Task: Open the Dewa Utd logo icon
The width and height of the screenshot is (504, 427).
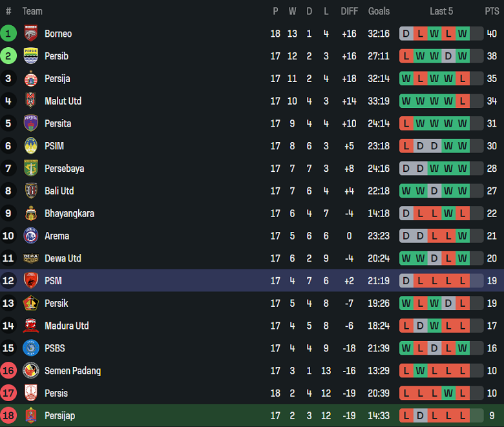Action: [31, 258]
